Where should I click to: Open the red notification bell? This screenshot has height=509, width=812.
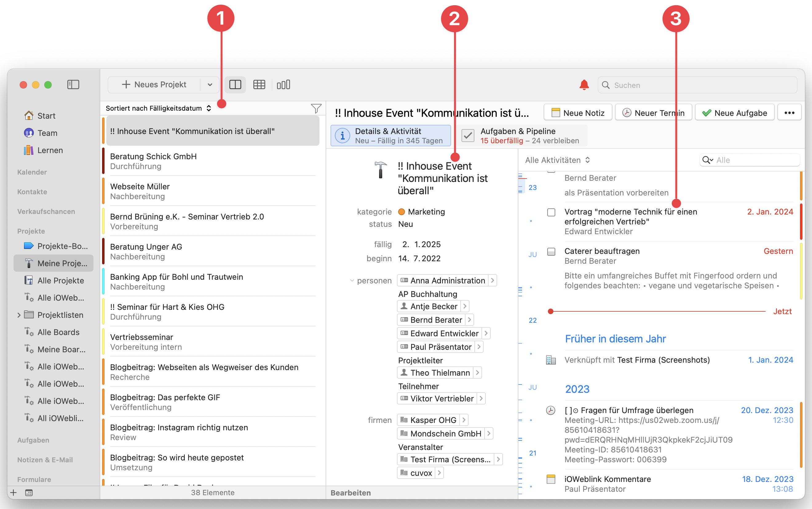pyautogui.click(x=584, y=85)
